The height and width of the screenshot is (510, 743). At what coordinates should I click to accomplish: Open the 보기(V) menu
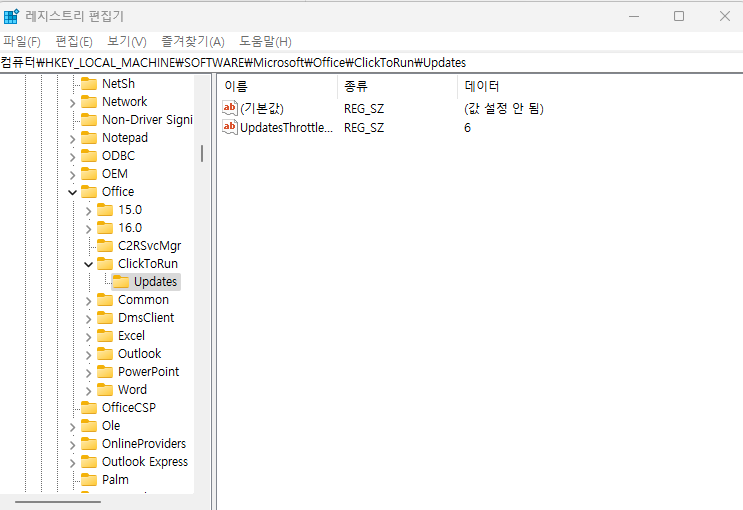tap(127, 42)
